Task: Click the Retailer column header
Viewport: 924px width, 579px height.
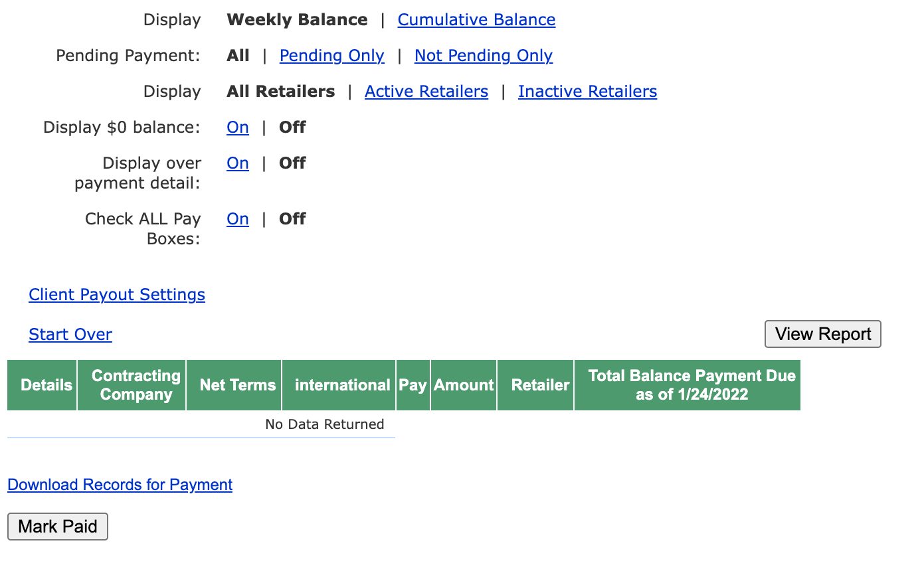Action: tap(540, 385)
